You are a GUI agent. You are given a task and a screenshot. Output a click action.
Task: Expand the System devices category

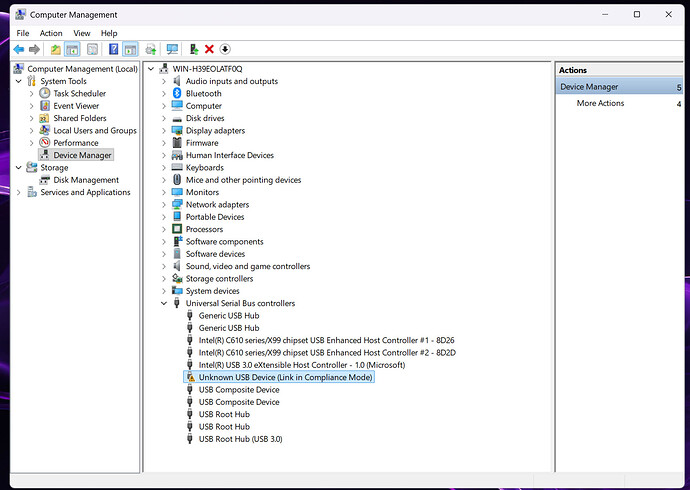(164, 291)
